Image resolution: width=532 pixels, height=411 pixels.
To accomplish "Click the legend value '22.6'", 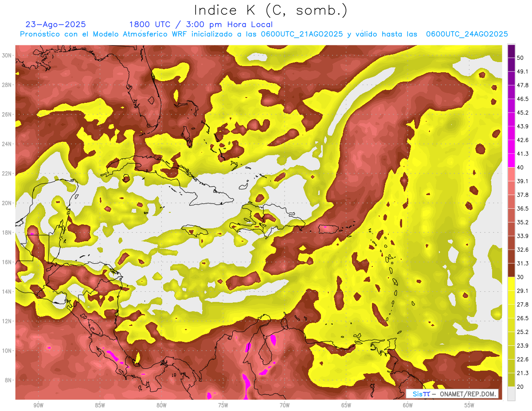I will pyautogui.click(x=523, y=359).
